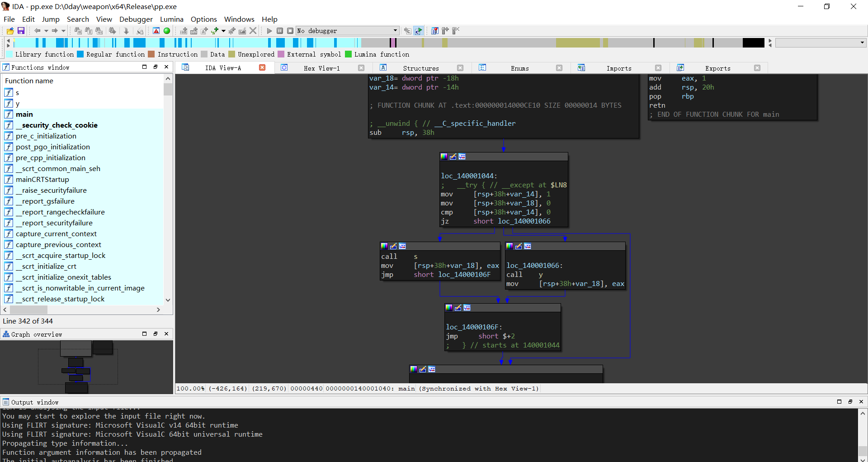
Task: Click the undefine X toolbar icon
Action: (x=253, y=31)
